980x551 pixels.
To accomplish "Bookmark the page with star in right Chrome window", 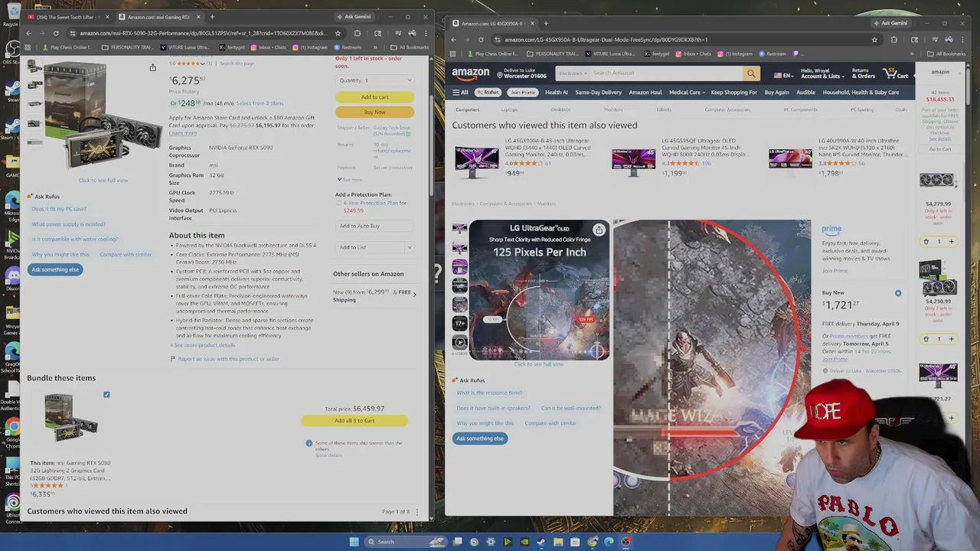I will tap(874, 40).
